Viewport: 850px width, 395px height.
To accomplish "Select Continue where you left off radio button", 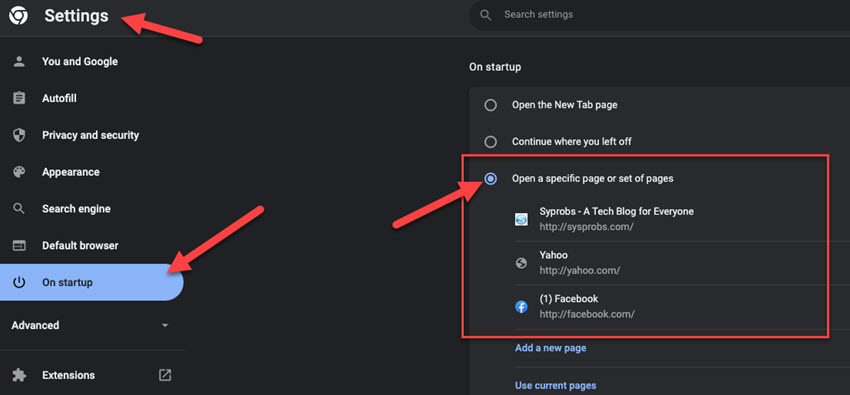I will click(491, 141).
